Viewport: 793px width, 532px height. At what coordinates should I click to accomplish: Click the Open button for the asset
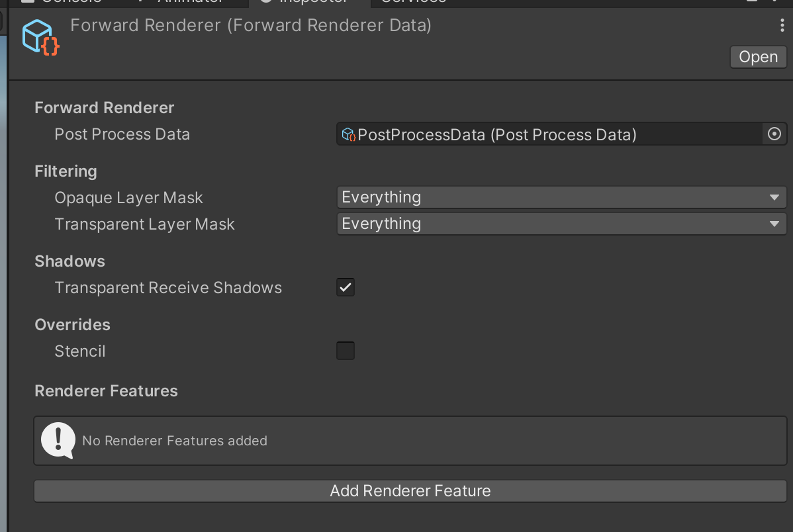click(758, 57)
